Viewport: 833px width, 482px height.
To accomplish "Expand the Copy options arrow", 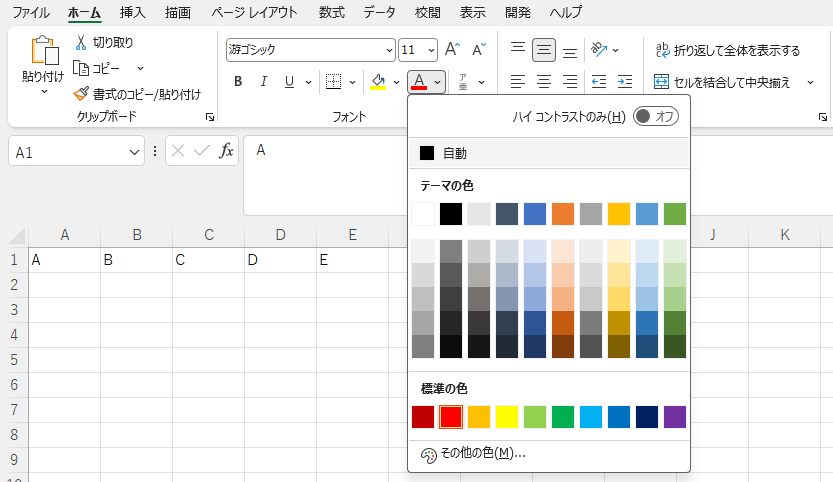I will click(x=140, y=68).
